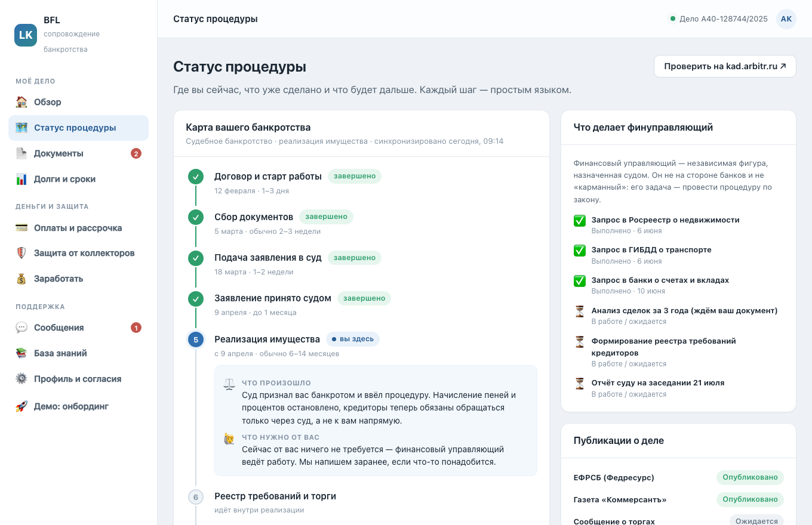The image size is (812, 525).
Task: Click the money bag icon beside Заработать
Action: pos(21,279)
